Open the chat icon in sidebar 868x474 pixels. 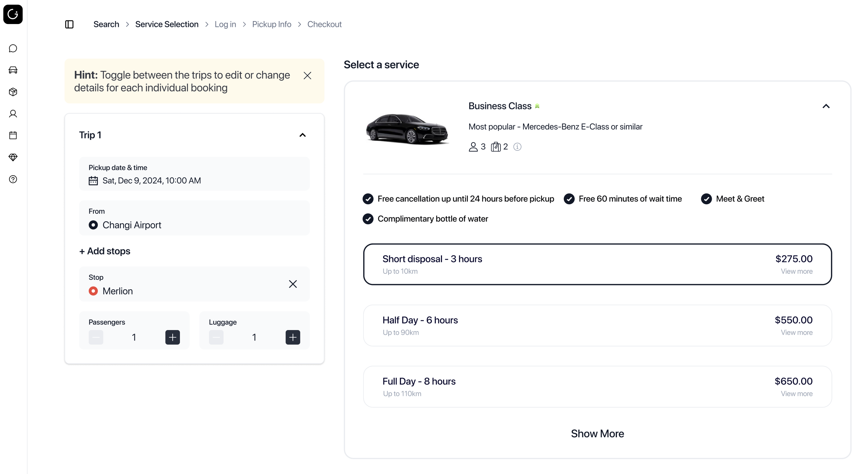tap(13, 48)
